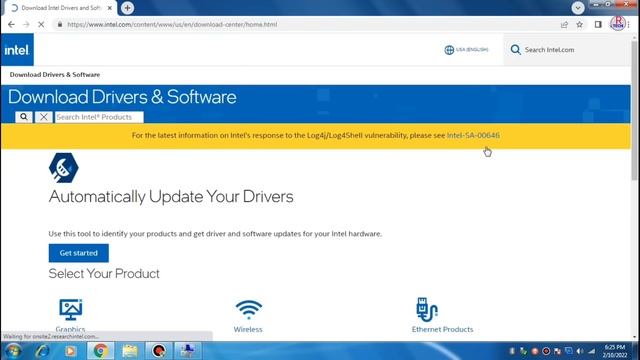Click the Intel logo
This screenshot has width=640, height=360.
pyautogui.click(x=17, y=50)
